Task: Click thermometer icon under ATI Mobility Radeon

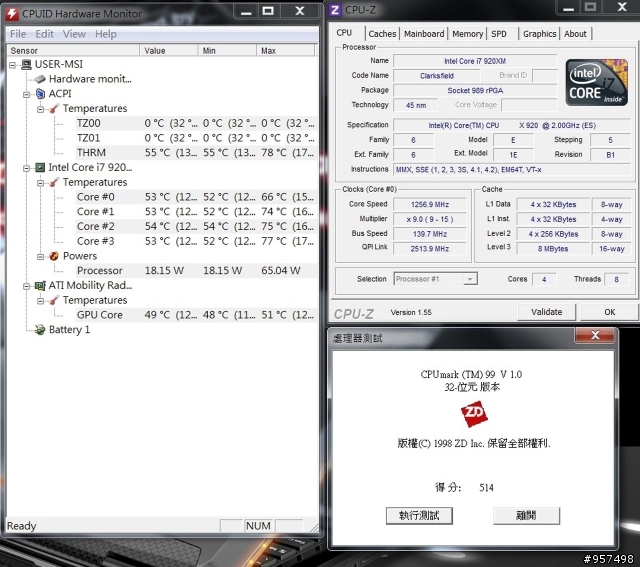Action: [54, 300]
